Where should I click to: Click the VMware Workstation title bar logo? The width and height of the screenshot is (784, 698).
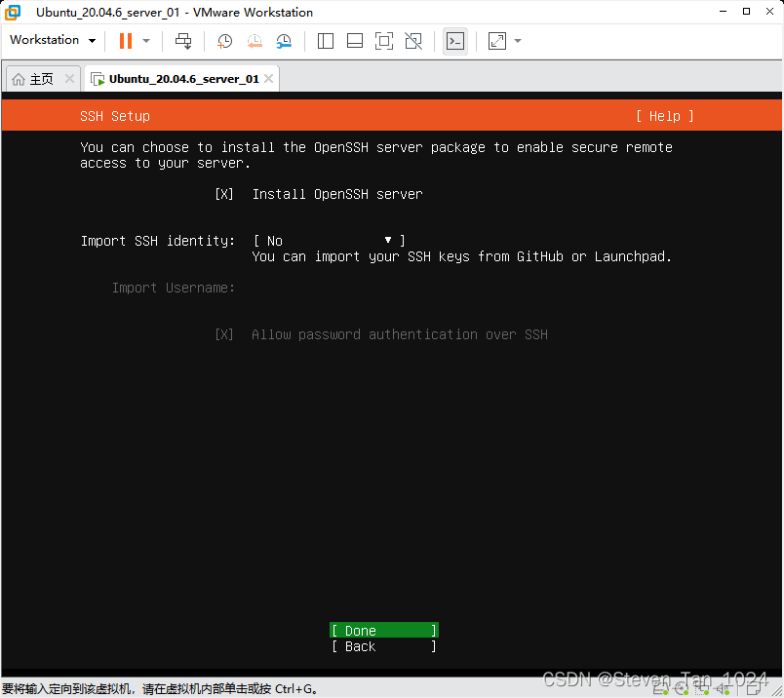coord(13,12)
